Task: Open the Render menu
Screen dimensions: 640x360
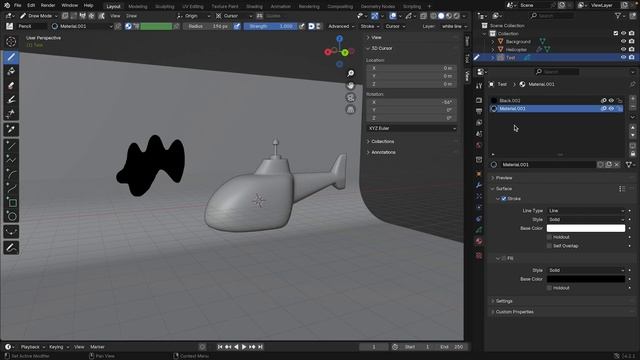Action: tap(48, 5)
